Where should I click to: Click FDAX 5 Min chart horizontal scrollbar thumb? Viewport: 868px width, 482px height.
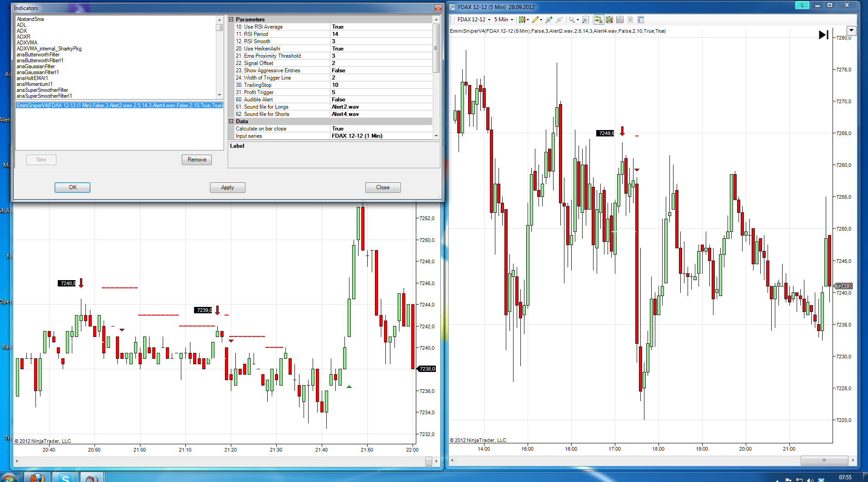(824, 460)
